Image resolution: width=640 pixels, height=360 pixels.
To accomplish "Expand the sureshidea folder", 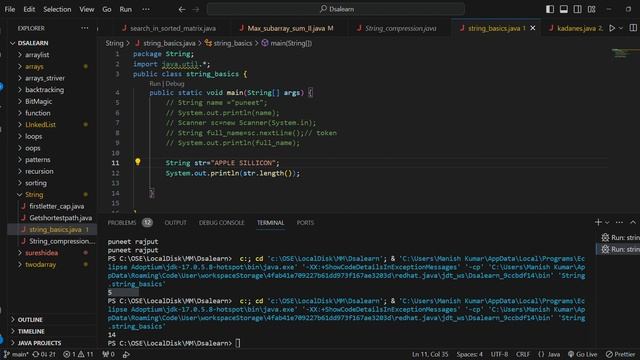I will pyautogui.click(x=41, y=253).
